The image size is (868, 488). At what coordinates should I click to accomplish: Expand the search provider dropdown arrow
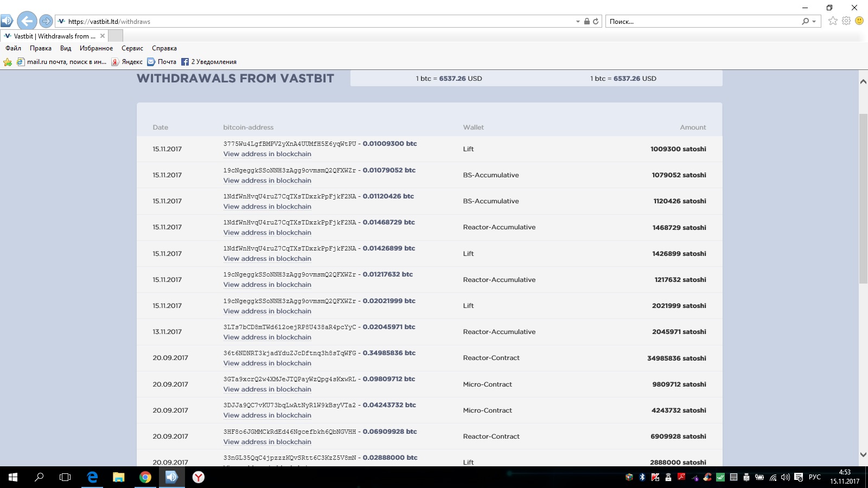pos(814,22)
